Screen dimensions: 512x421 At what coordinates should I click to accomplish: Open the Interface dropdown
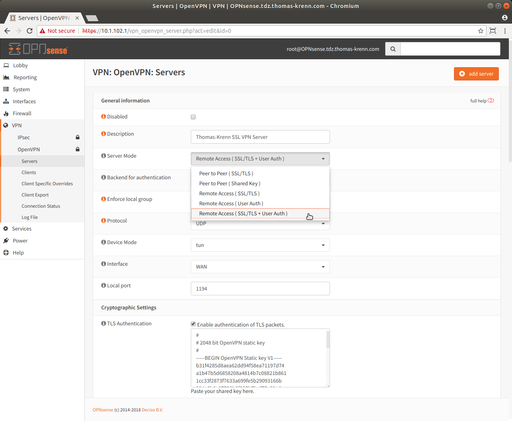[260, 267]
